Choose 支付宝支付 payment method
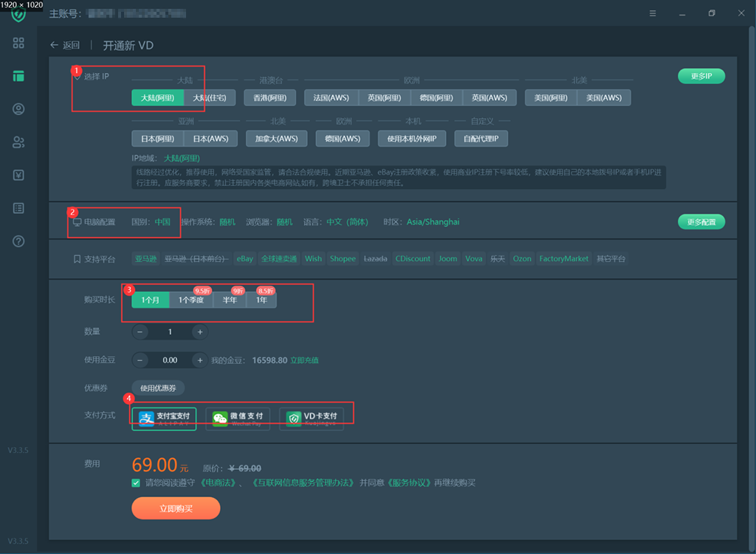The height and width of the screenshot is (554, 756). (164, 418)
